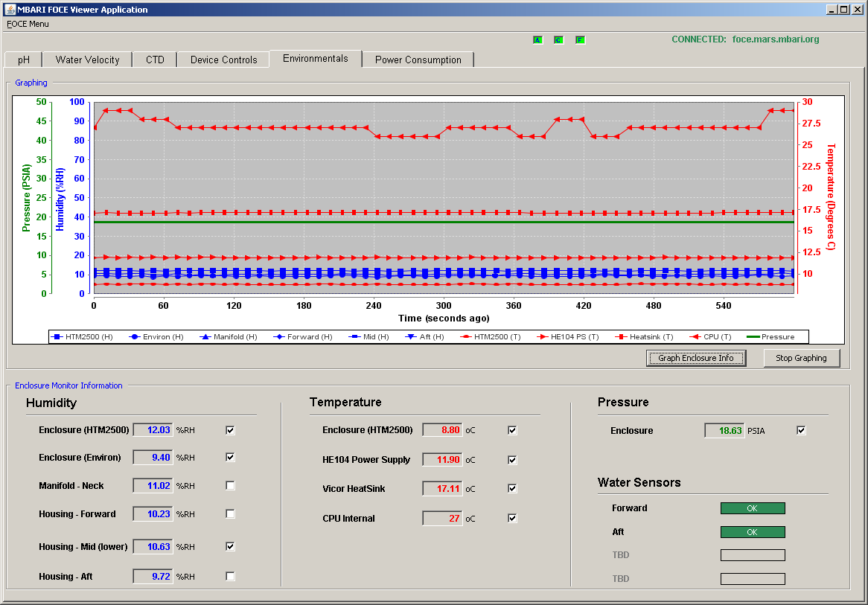Click the green 'C' status indicator icon
Viewport: 868px width, 605px height.
[558, 40]
